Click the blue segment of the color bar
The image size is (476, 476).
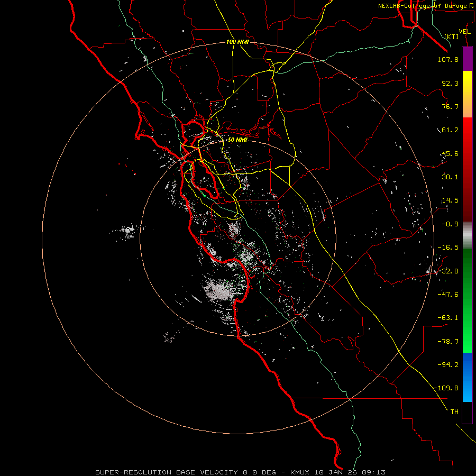pyautogui.click(x=467, y=377)
